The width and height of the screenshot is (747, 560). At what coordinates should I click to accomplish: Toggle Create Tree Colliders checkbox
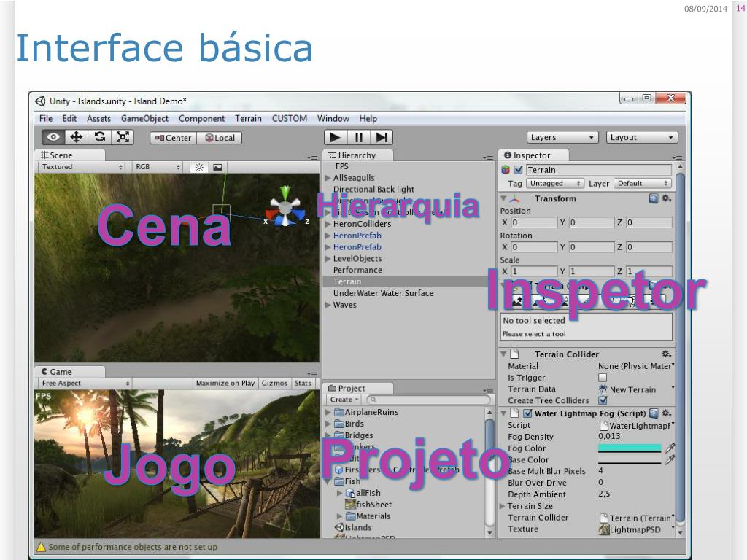[x=603, y=400]
